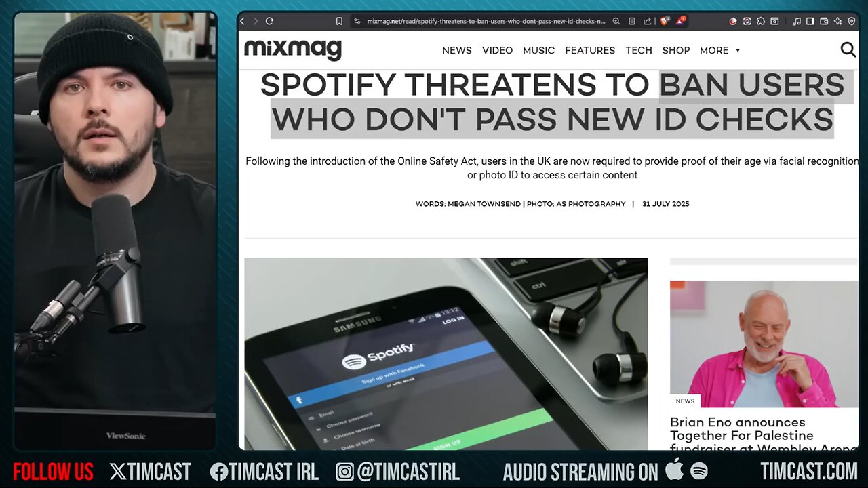Open the SHOP nav item
The height and width of the screenshot is (488, 868).
click(676, 50)
